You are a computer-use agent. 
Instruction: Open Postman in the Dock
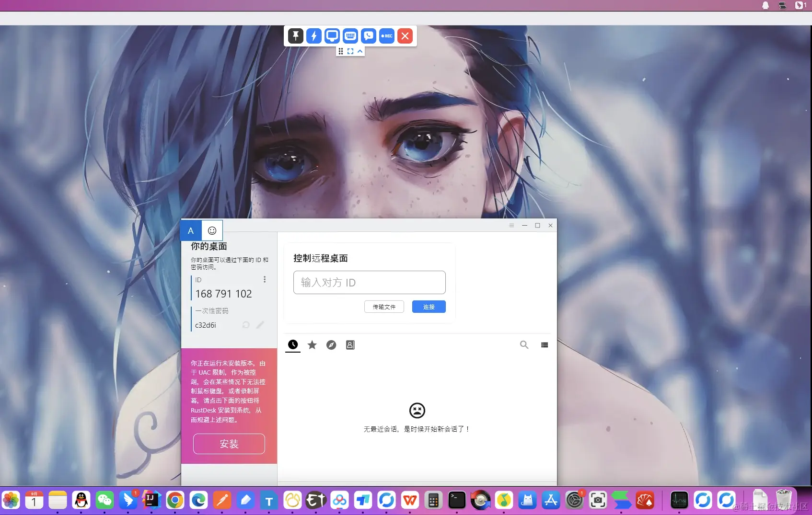click(x=222, y=501)
